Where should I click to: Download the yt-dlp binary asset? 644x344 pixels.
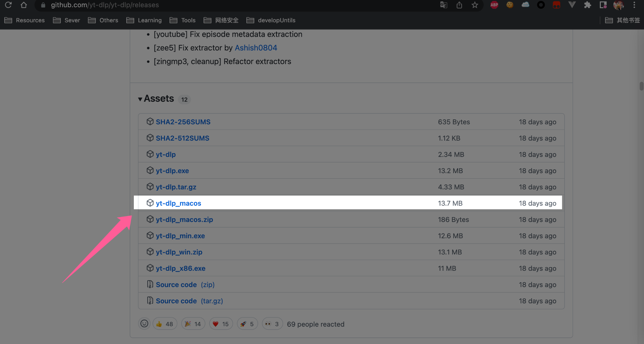point(166,154)
